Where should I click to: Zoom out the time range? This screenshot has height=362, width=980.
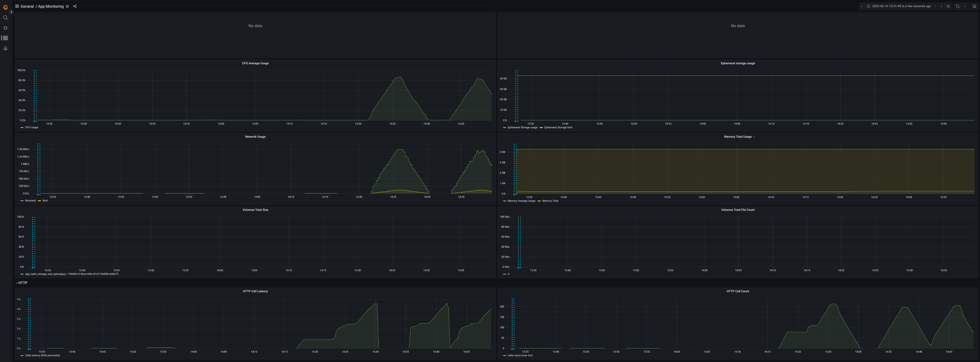click(948, 7)
